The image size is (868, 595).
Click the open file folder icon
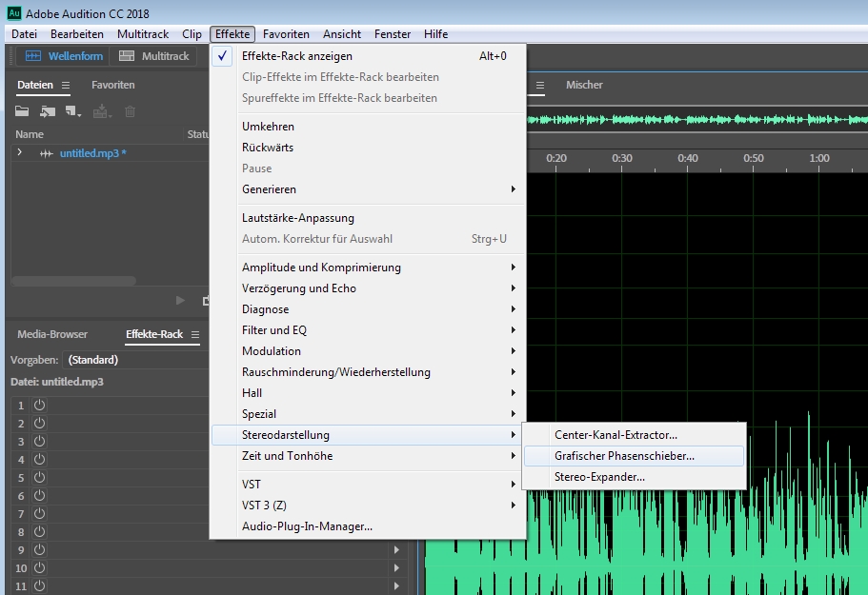coord(22,111)
